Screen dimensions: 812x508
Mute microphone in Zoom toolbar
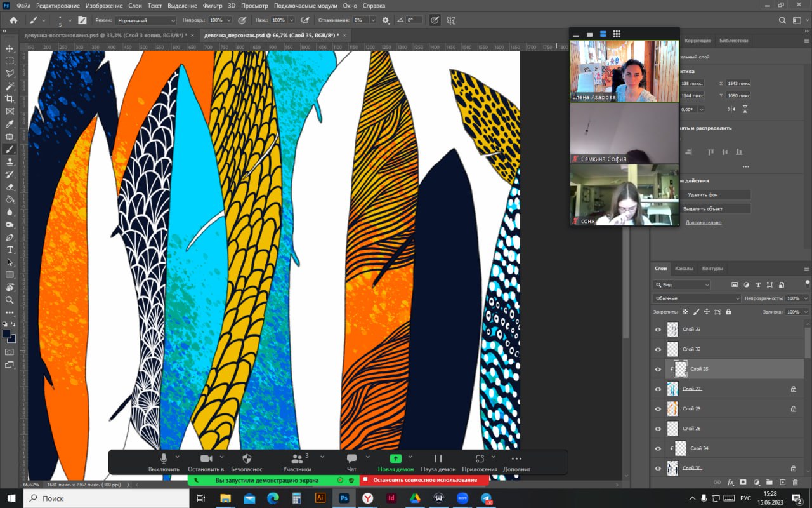click(164, 458)
